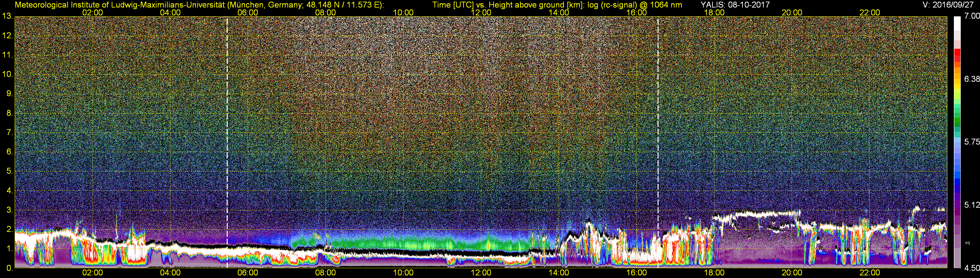Click the 5.12 colorbar value
980x278 pixels.
click(x=972, y=205)
